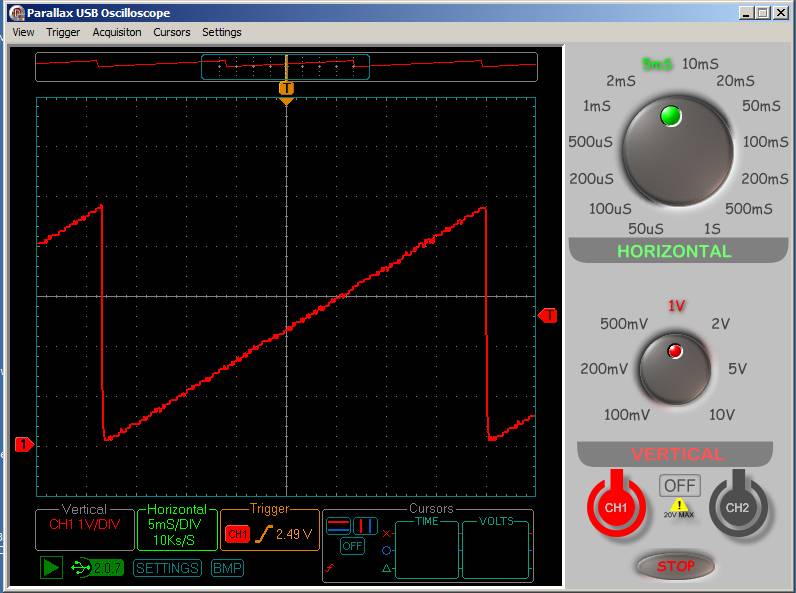This screenshot has width=796, height=593.
Task: Select the 100mV vertical scale
Action: point(626,415)
